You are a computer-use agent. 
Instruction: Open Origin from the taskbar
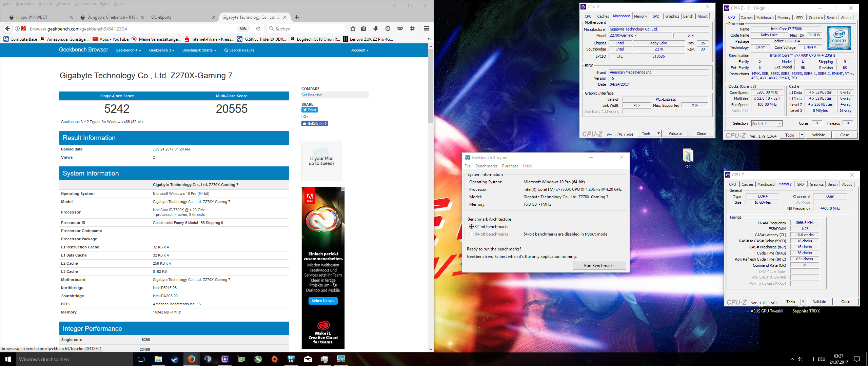point(275,359)
